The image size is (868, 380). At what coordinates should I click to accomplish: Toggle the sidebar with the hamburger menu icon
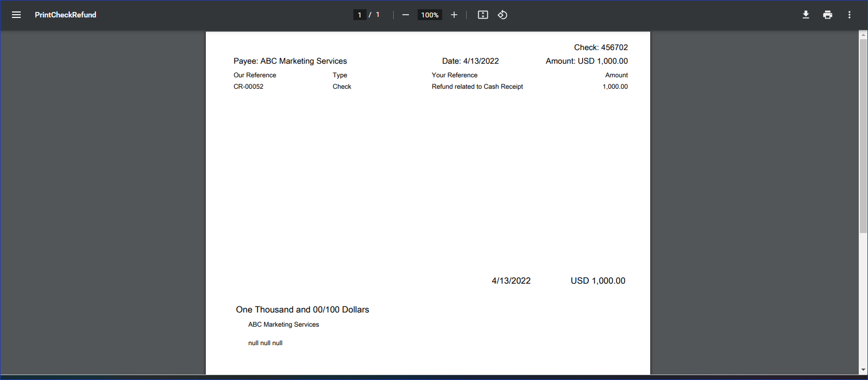tap(16, 15)
